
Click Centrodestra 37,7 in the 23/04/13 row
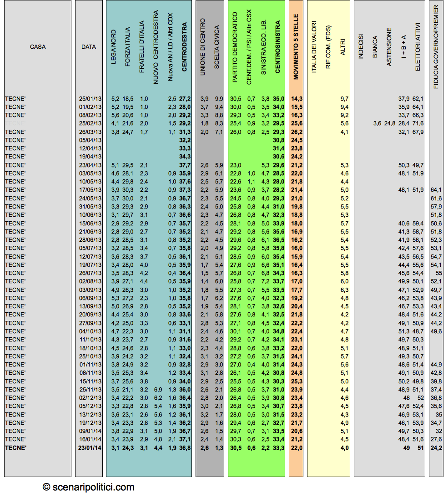[x=185, y=165]
